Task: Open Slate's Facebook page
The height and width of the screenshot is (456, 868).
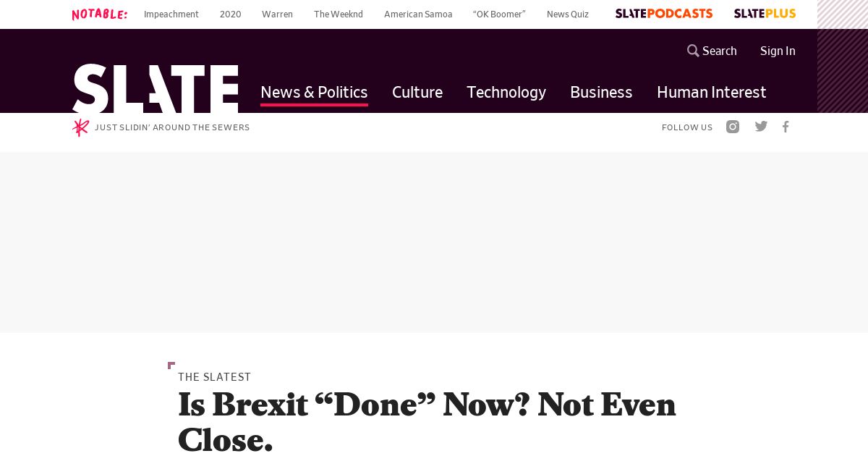Action: [x=786, y=127]
